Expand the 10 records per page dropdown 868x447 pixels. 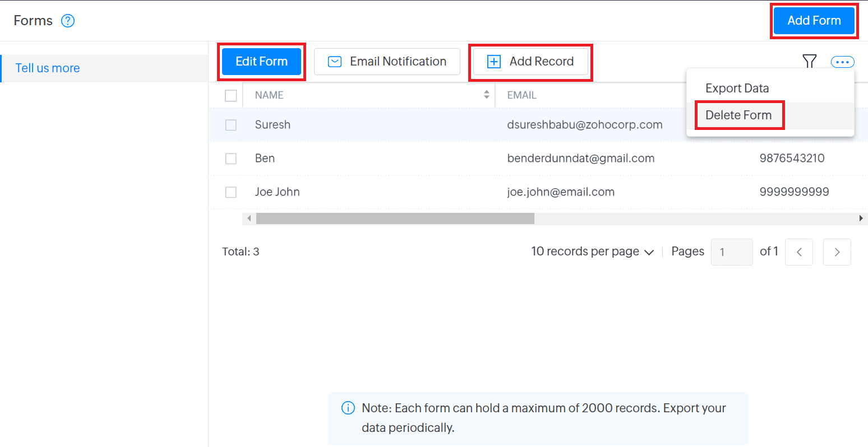pos(592,252)
